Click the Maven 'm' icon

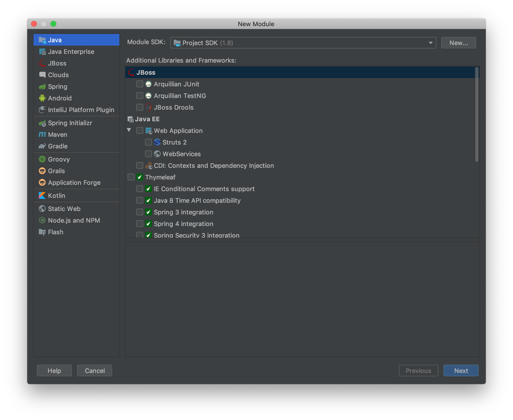tap(42, 135)
